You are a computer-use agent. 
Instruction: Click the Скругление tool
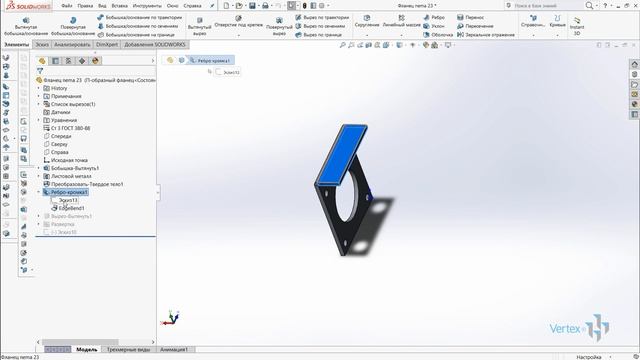(x=367, y=21)
